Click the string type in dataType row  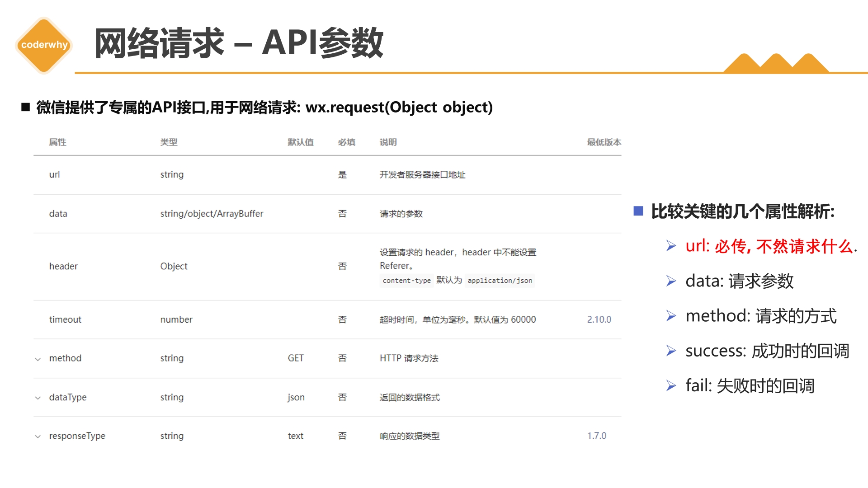(x=172, y=398)
